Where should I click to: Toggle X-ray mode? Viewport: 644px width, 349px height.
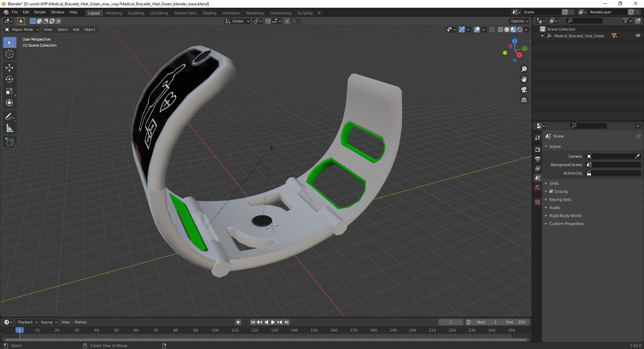tap(492, 30)
